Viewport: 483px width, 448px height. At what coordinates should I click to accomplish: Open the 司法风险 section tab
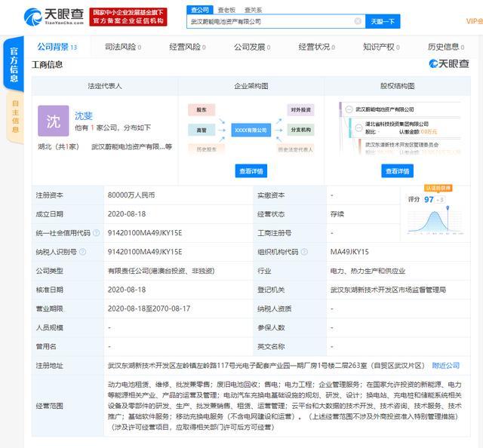click(x=122, y=47)
